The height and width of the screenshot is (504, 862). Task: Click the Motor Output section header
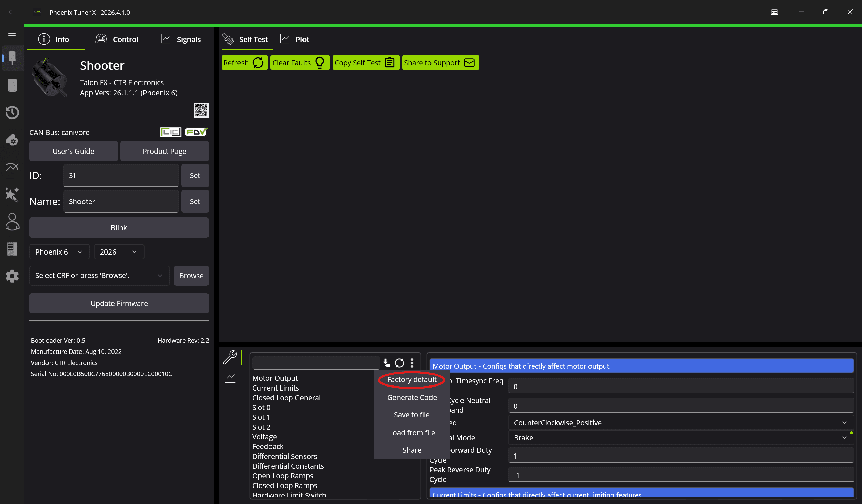point(641,366)
